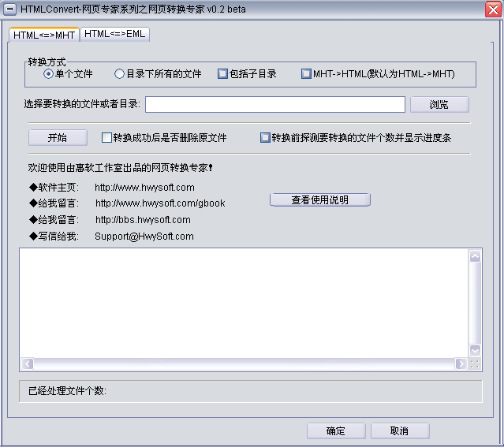The image size is (504, 447).
Task: Open the hwysoft.com/gbook guestbook link
Action: pos(160,203)
